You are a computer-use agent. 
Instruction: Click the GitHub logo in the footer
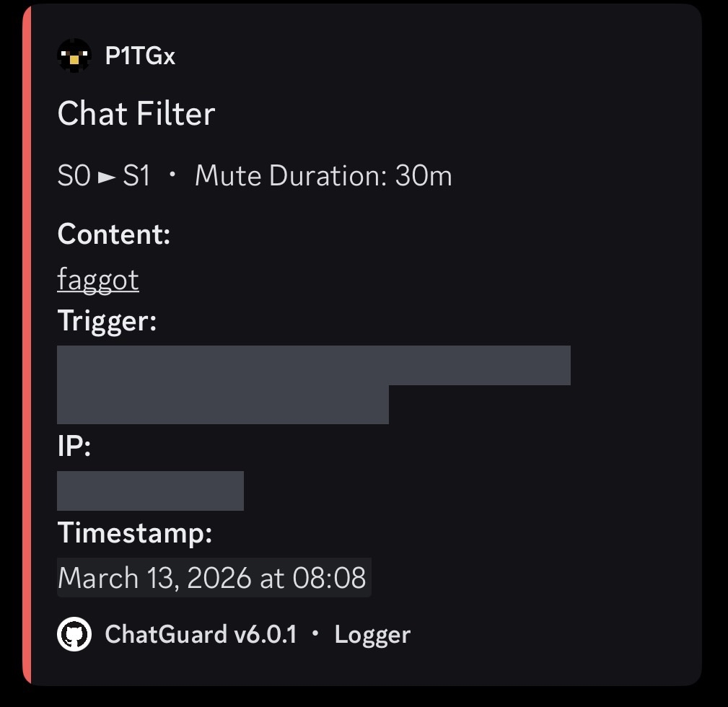click(x=74, y=634)
